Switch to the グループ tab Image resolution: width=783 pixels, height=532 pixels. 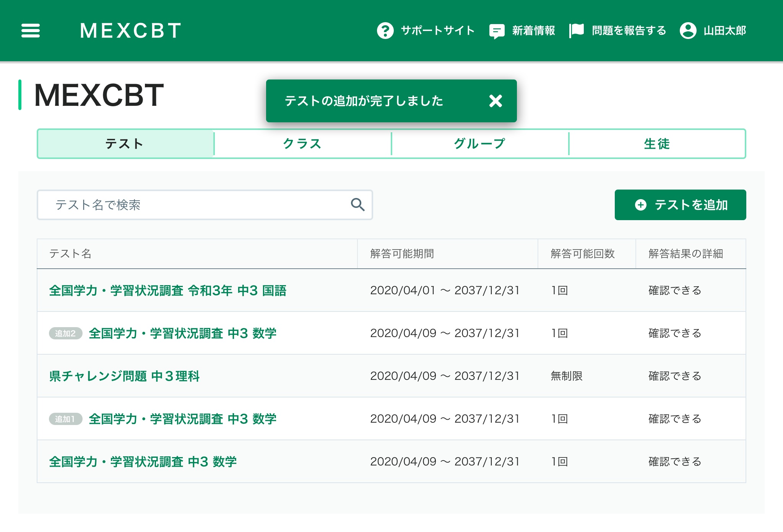click(x=480, y=144)
